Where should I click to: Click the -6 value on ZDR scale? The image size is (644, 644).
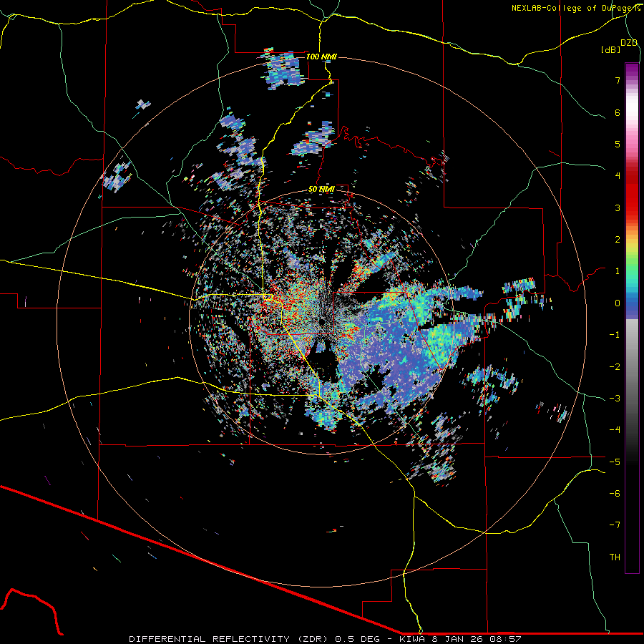tap(615, 493)
